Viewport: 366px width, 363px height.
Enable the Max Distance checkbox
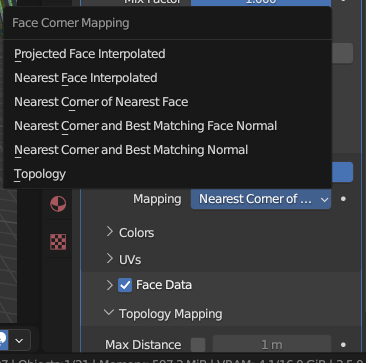198,345
